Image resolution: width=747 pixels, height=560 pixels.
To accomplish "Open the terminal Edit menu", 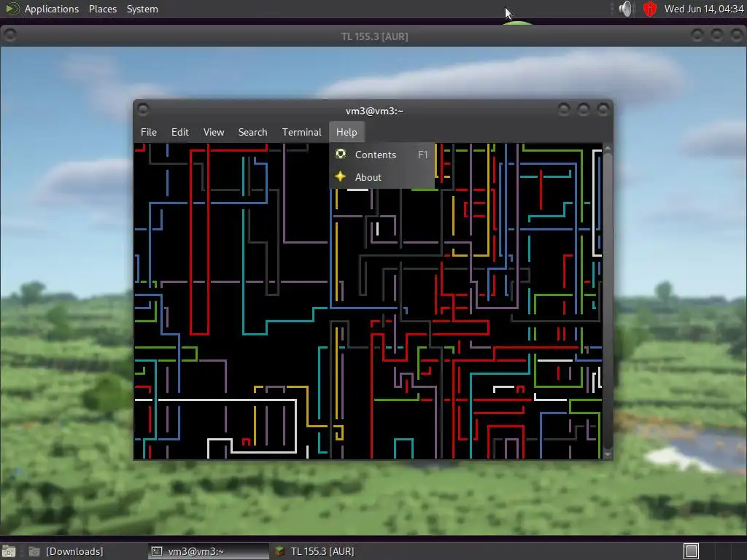I will (180, 133).
